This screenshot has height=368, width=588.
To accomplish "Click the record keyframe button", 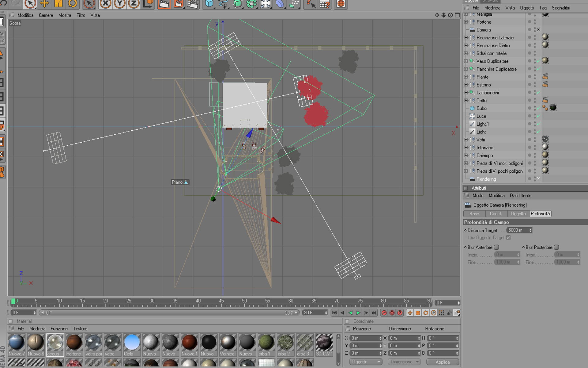I will (x=384, y=313).
